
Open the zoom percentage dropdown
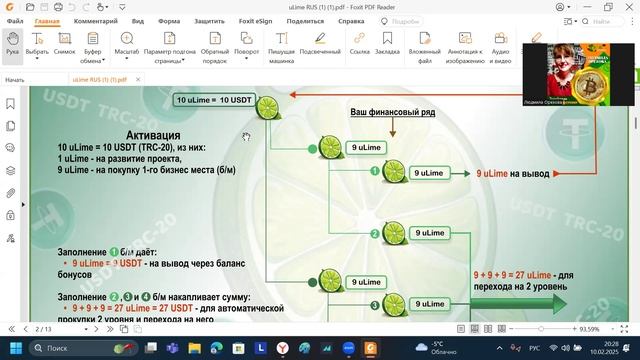point(612,329)
